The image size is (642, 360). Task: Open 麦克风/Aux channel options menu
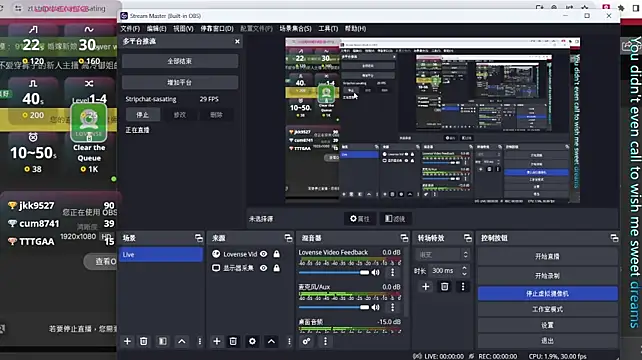393,307
